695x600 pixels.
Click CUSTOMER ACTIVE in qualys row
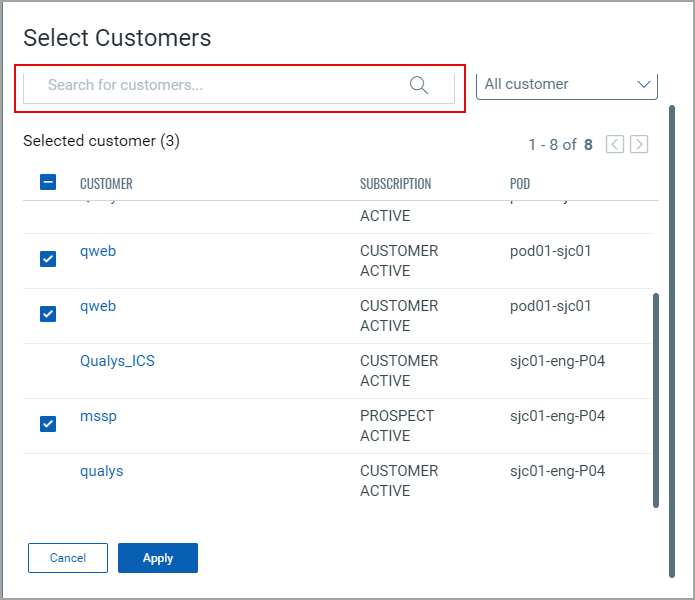coord(399,481)
